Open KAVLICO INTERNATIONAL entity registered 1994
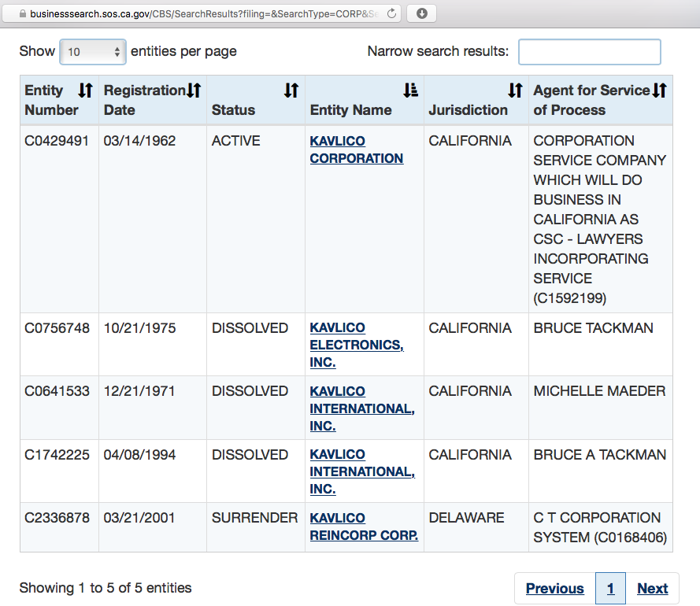The width and height of the screenshot is (700, 606). click(x=361, y=471)
